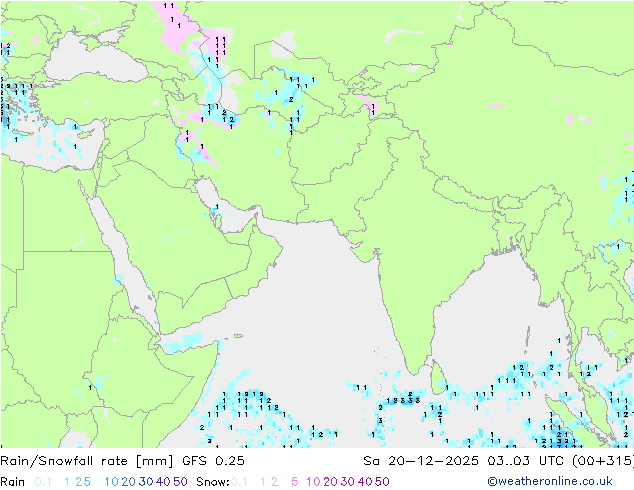Select the snow legend value 30
The image size is (634, 490).
click(x=348, y=482)
